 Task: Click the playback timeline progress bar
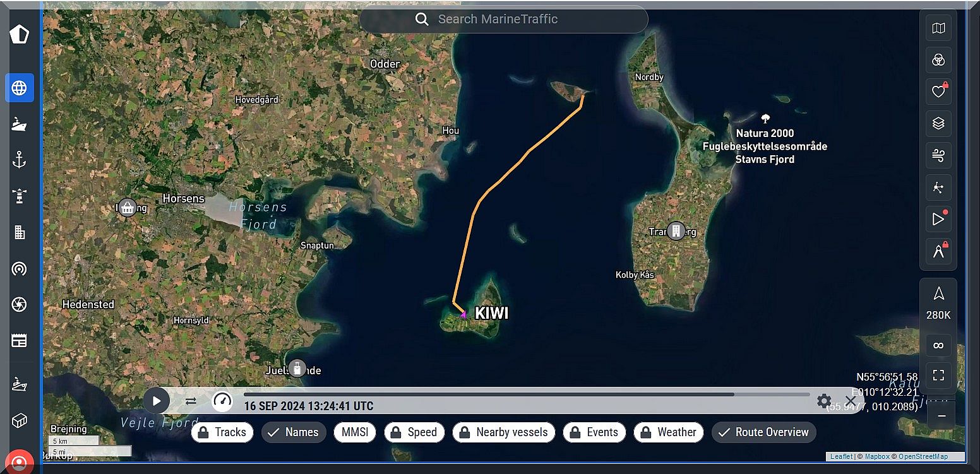click(527, 394)
